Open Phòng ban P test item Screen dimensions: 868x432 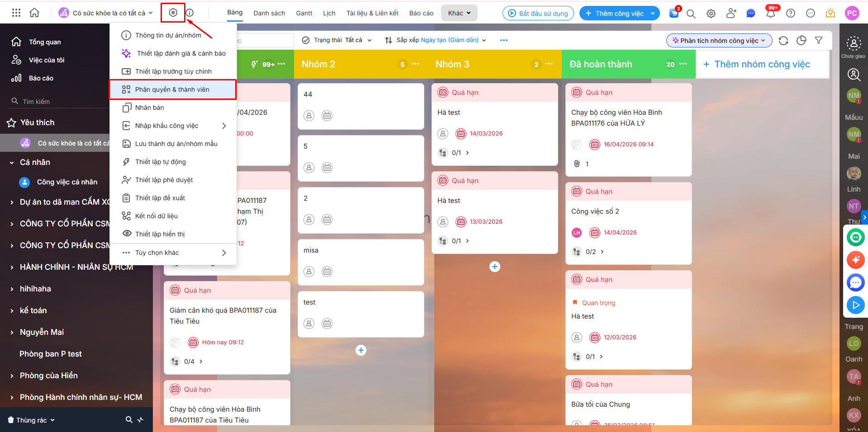coord(51,354)
